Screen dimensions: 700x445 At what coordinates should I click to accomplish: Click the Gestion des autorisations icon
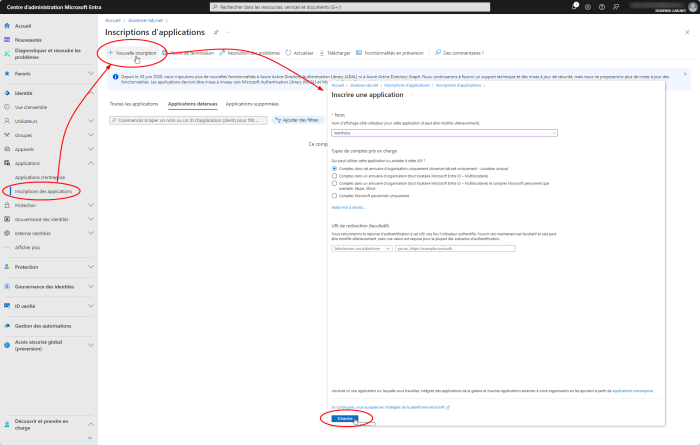tap(7, 326)
